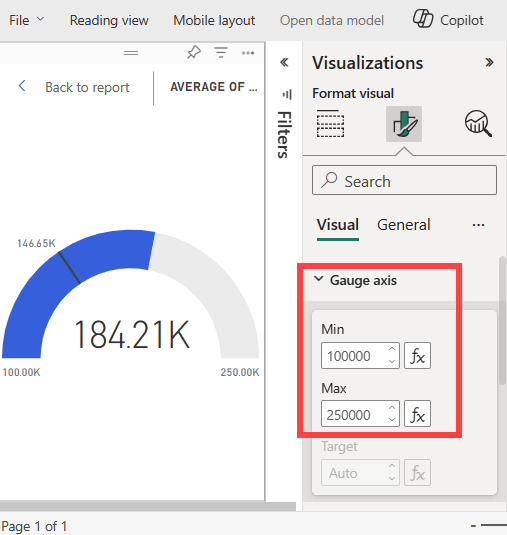The image size is (507, 535).
Task: Open the visual's filter icon
Action: pyautogui.click(x=221, y=53)
